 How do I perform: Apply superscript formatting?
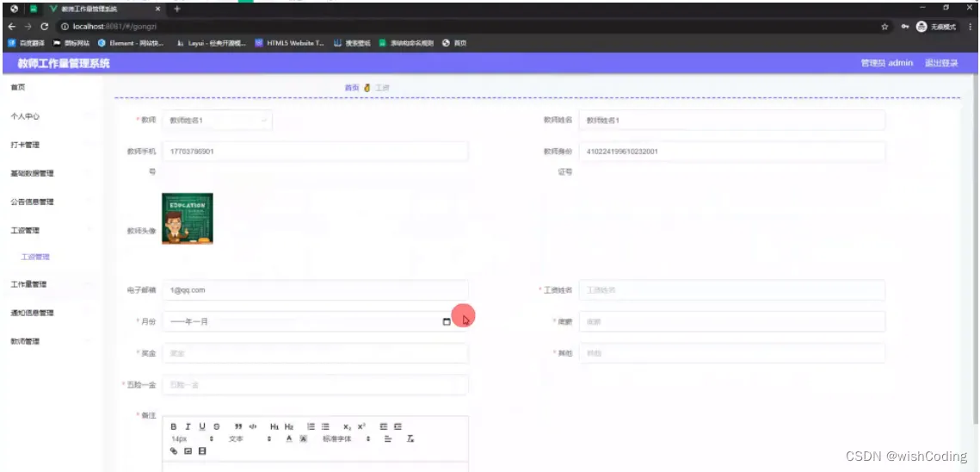click(361, 426)
